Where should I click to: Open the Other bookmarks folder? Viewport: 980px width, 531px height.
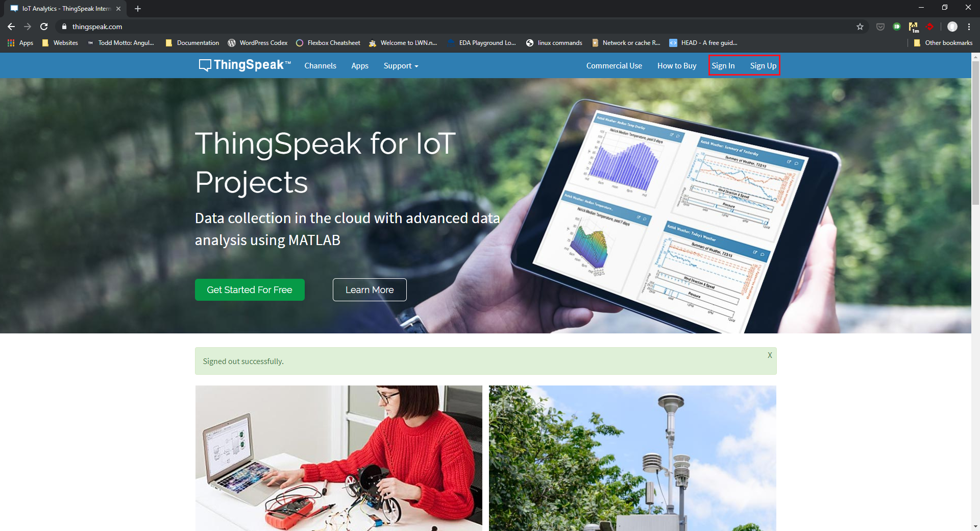tap(943, 43)
